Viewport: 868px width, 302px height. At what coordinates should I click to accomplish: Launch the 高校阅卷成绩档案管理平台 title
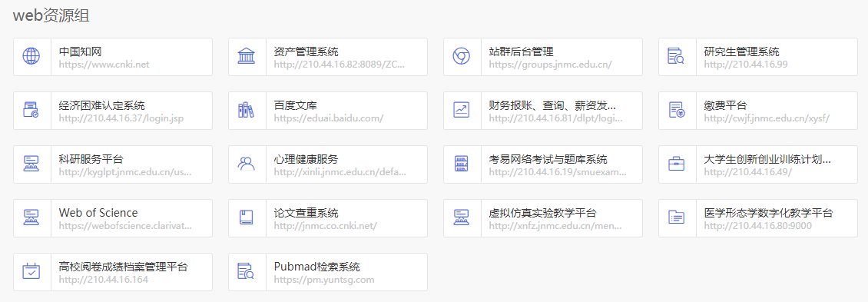[x=124, y=267]
